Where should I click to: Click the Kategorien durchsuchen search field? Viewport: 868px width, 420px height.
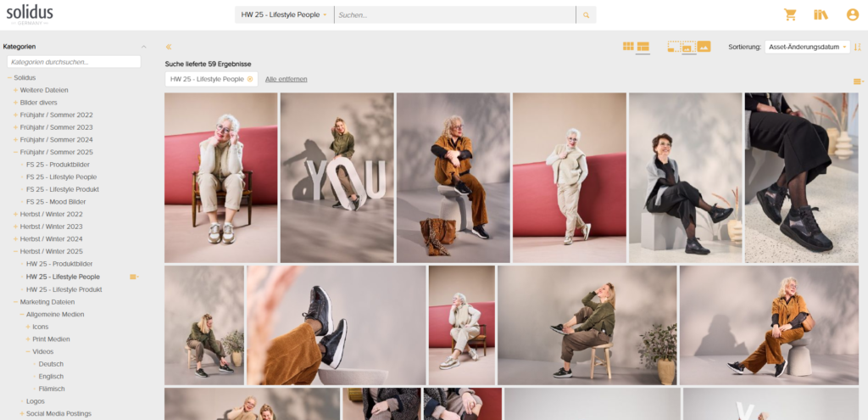[x=74, y=62]
